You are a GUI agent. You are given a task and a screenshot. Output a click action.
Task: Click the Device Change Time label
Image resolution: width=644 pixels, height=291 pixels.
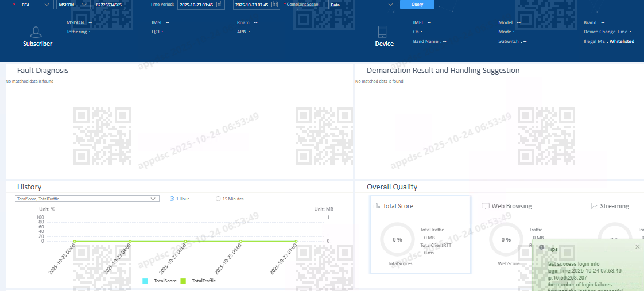coord(604,32)
